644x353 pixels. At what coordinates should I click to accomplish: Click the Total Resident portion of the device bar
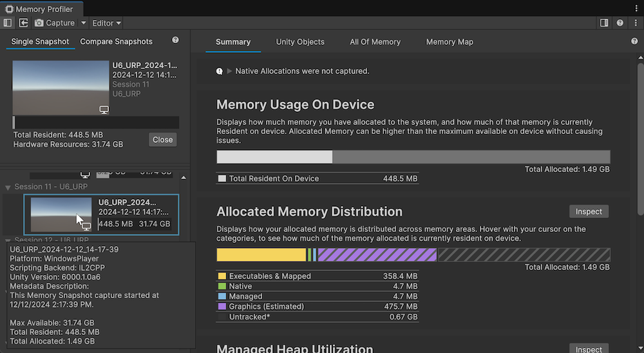(x=274, y=157)
